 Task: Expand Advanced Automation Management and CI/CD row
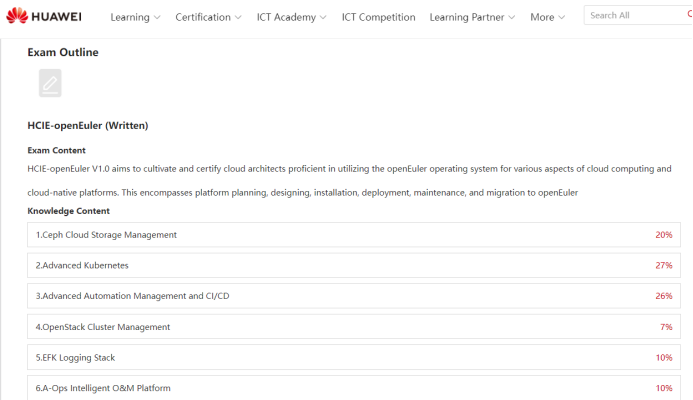pos(354,296)
